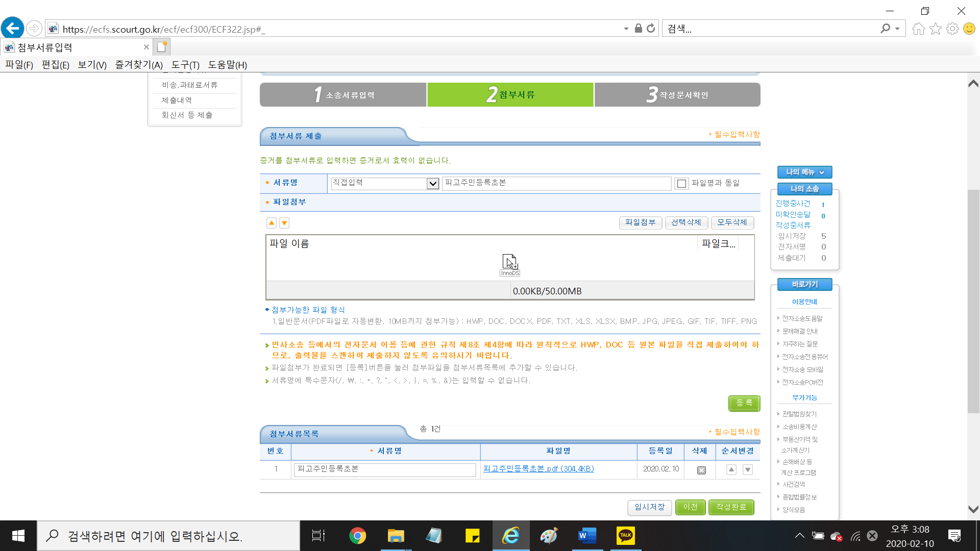Delete the 피고주민등록초본 row with the X icon
980x551 pixels.
pos(701,470)
